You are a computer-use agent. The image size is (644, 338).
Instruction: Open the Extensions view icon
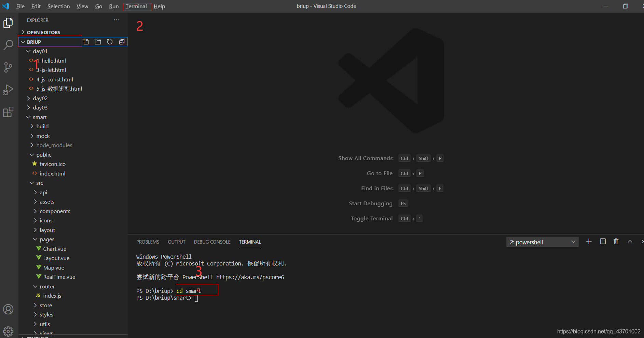(x=8, y=112)
